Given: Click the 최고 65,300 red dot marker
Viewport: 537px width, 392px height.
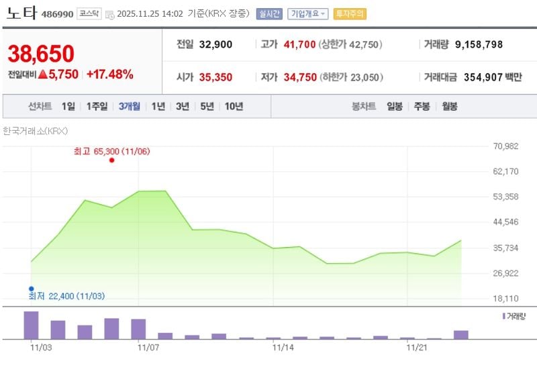Looking at the screenshot, I should 111,160.
